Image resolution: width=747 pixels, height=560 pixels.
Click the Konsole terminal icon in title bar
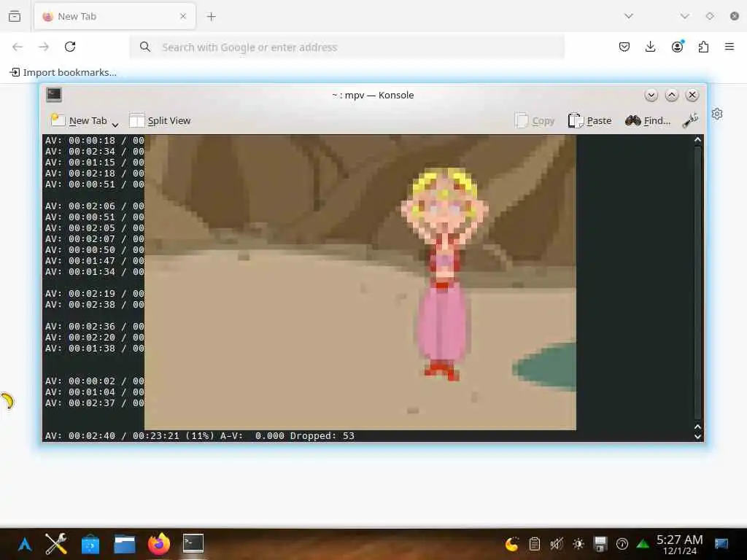pyautogui.click(x=54, y=95)
